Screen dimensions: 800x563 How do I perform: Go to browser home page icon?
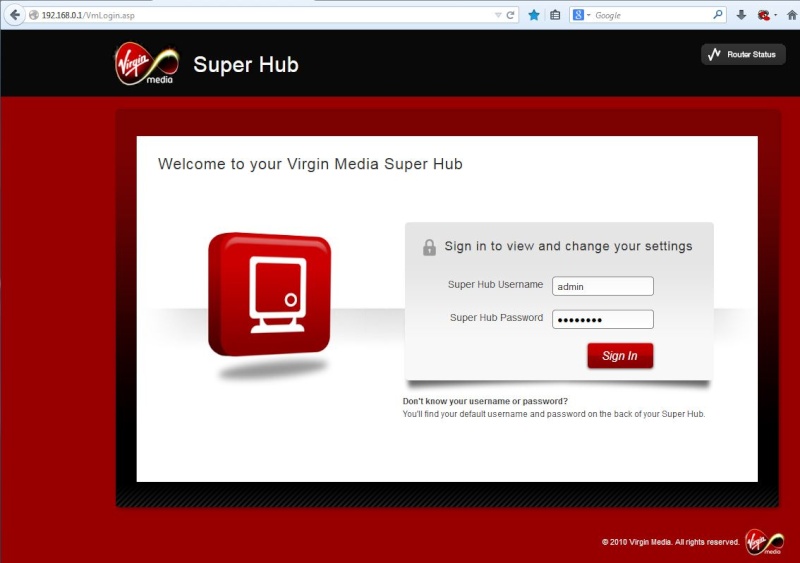click(x=792, y=15)
